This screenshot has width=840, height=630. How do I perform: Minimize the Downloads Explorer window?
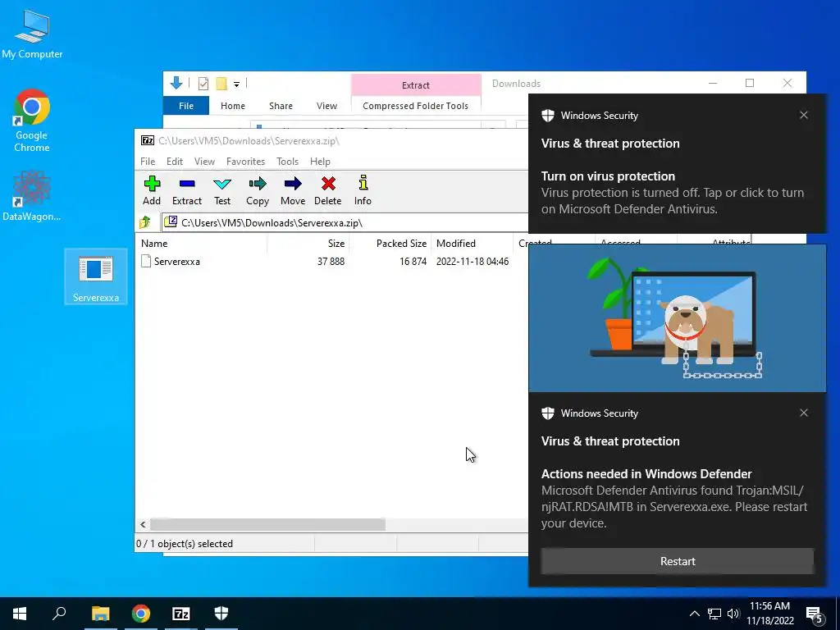tap(713, 83)
